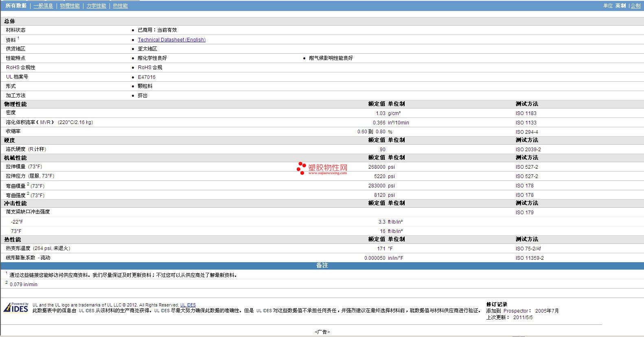This screenshot has width=644, height=337.
Task: Click test method ISO 2039-2
Action: (x=528, y=150)
